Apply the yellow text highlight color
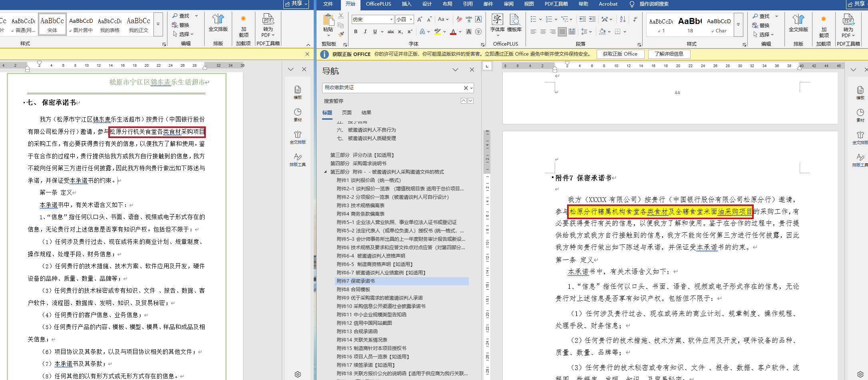Image resolution: width=868 pixels, height=380 pixels. click(x=438, y=32)
